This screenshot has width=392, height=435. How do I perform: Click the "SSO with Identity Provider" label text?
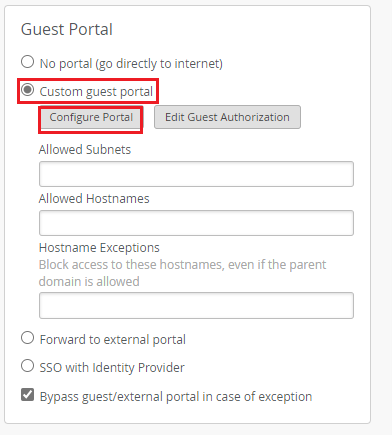pyautogui.click(x=112, y=368)
